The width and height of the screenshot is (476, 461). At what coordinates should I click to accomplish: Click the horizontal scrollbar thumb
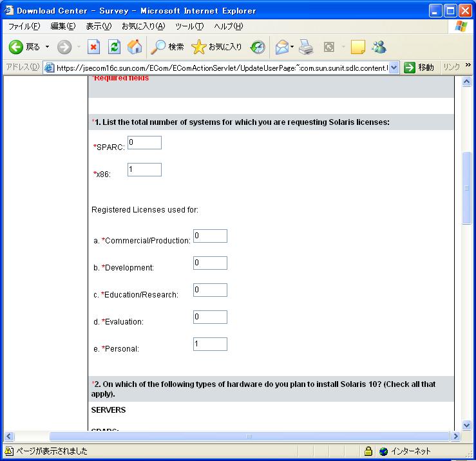point(249,437)
